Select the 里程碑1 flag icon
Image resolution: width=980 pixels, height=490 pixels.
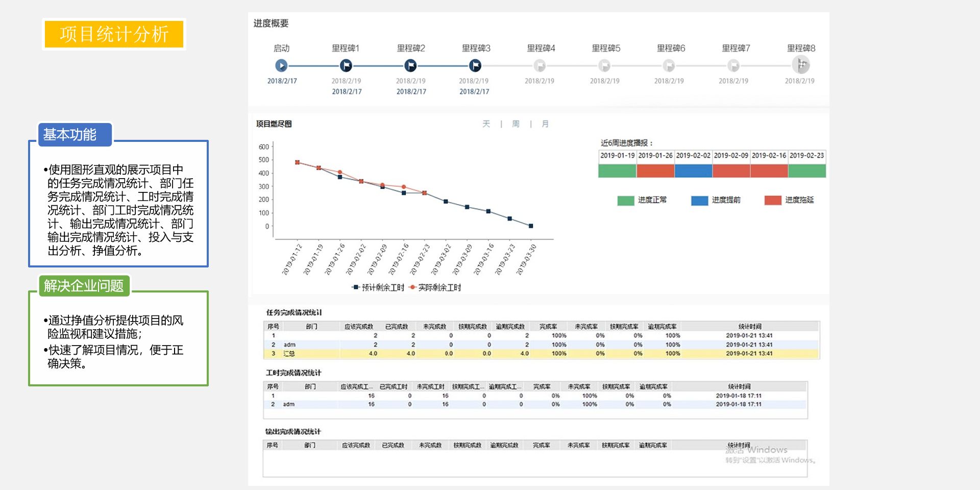tap(346, 65)
